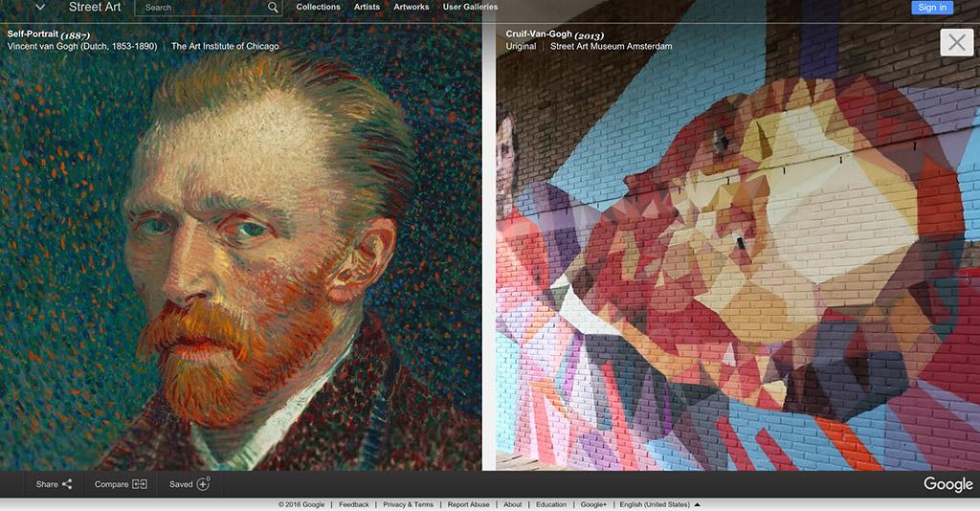Open the About footer link
This screenshot has height=511, width=980.
click(513, 504)
